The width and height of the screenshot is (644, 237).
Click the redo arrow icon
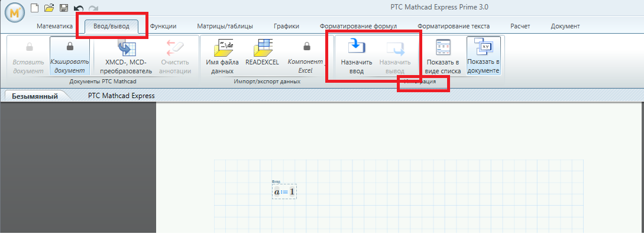click(x=93, y=8)
